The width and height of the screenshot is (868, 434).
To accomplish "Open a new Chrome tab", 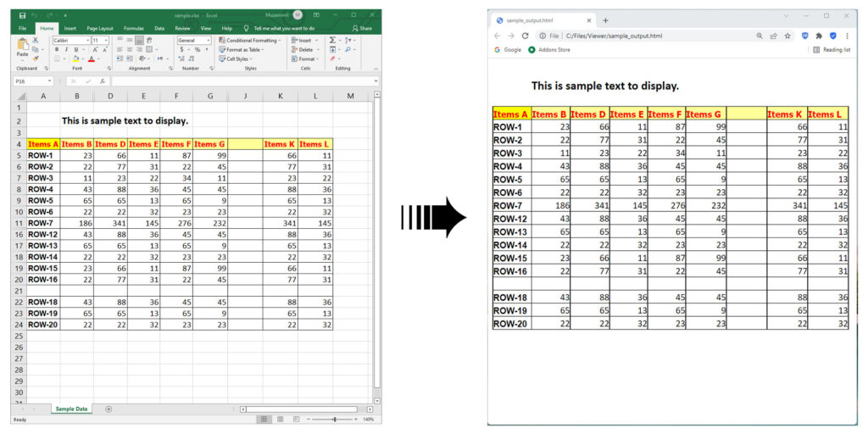I will tap(605, 19).
